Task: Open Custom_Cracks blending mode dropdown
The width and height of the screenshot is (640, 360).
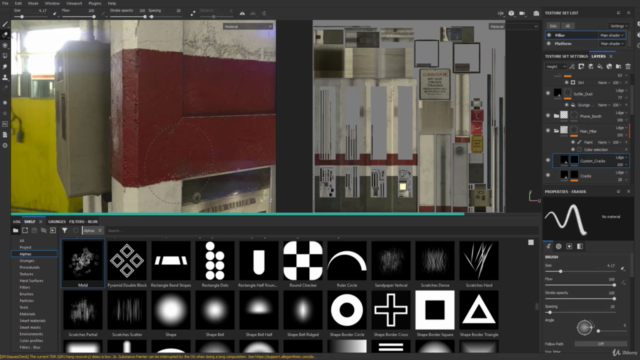Action: [x=621, y=158]
